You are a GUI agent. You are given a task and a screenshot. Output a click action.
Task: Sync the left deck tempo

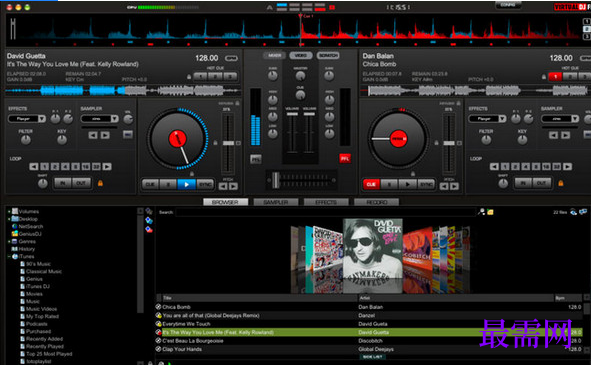205,184
